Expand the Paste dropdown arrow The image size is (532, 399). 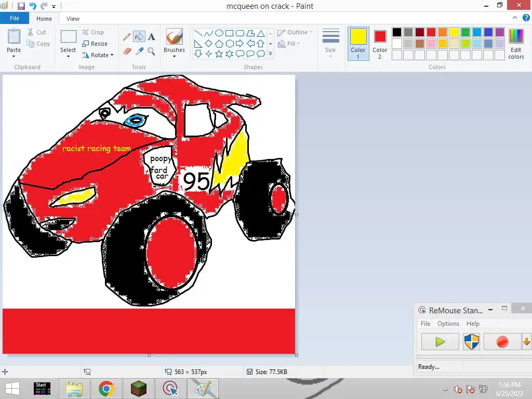[x=14, y=56]
